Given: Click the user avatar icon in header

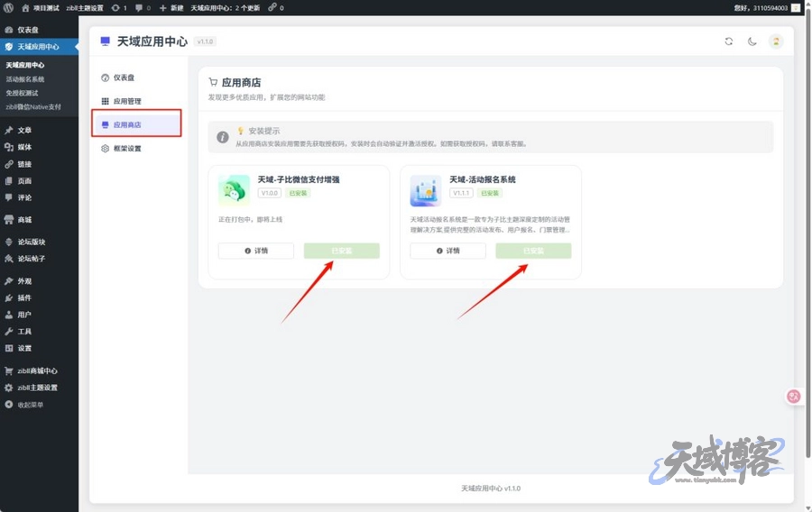Looking at the screenshot, I should coord(776,41).
